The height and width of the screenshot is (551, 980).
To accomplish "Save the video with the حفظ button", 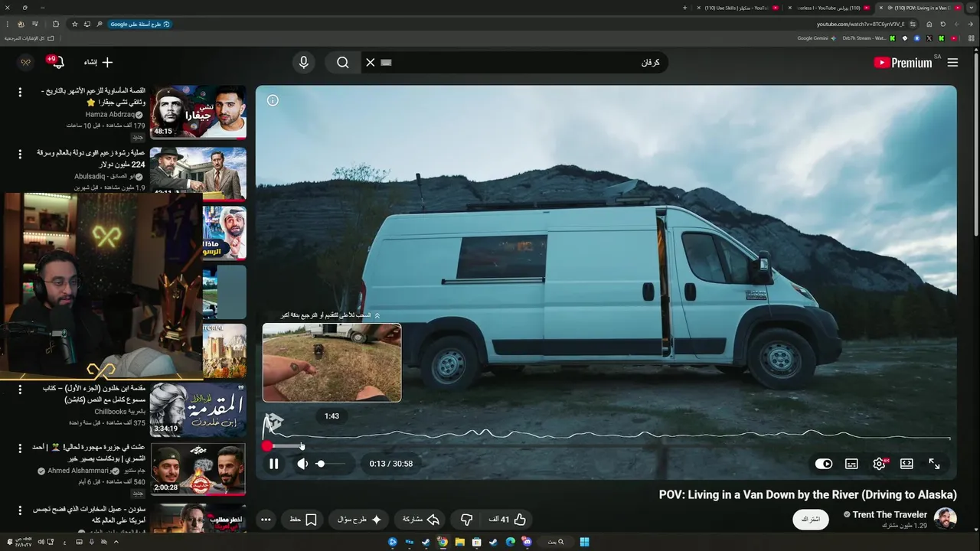I will coord(303,520).
